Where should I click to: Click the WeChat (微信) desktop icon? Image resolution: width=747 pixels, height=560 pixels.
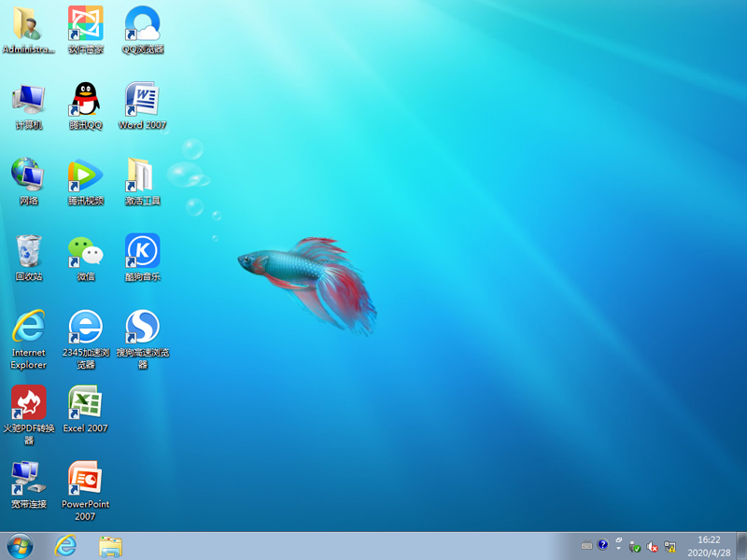click(x=86, y=252)
